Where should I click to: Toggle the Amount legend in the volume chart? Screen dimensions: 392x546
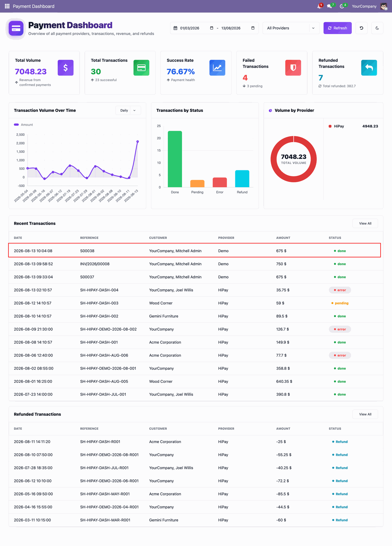point(24,125)
